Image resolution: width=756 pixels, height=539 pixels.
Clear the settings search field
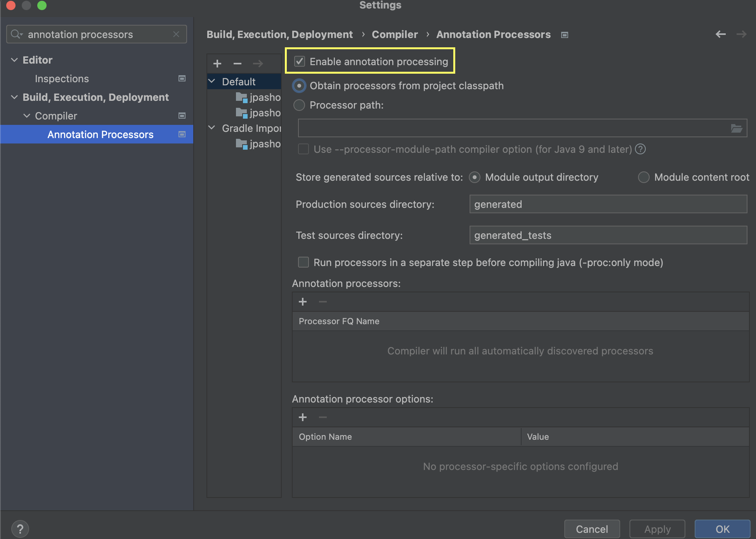pyautogui.click(x=176, y=34)
